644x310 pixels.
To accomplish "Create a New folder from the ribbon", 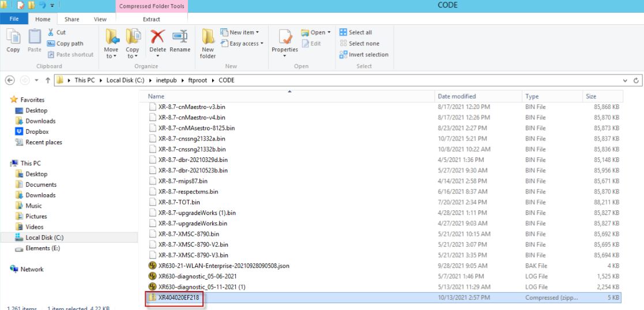I will click(208, 43).
